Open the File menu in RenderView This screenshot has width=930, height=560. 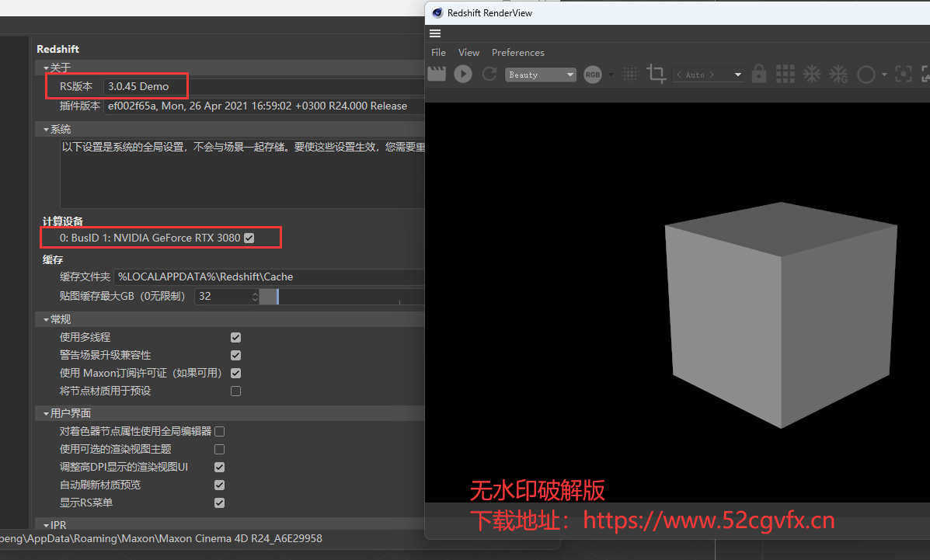pyautogui.click(x=438, y=52)
